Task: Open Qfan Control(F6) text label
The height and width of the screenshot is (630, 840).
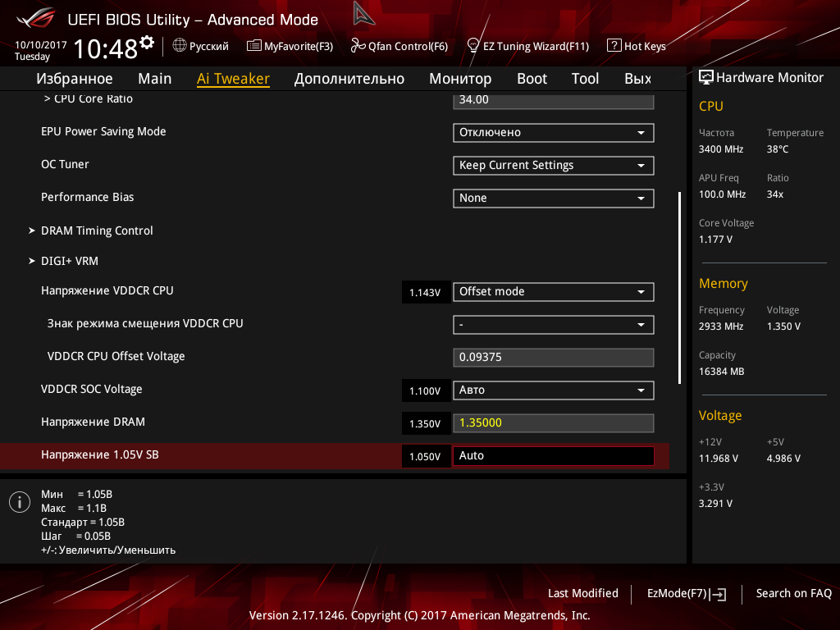Action: coord(408,47)
